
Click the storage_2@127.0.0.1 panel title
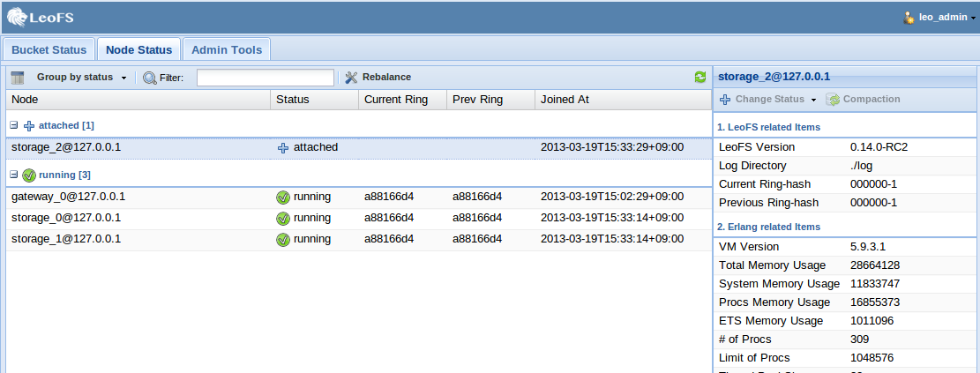click(x=774, y=77)
